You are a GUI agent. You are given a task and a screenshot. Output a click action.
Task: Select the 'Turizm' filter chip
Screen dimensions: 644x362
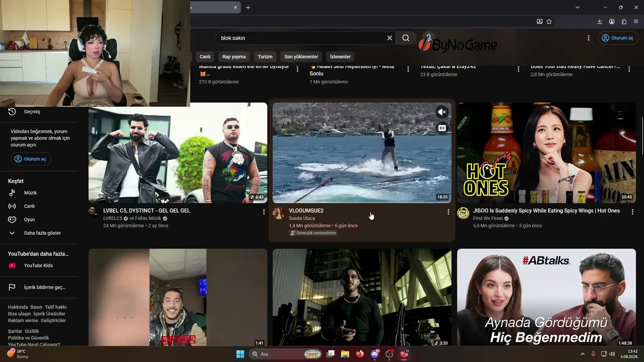click(265, 57)
